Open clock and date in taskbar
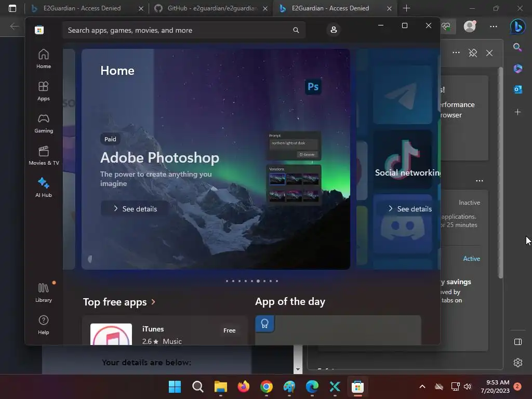 [495, 387]
